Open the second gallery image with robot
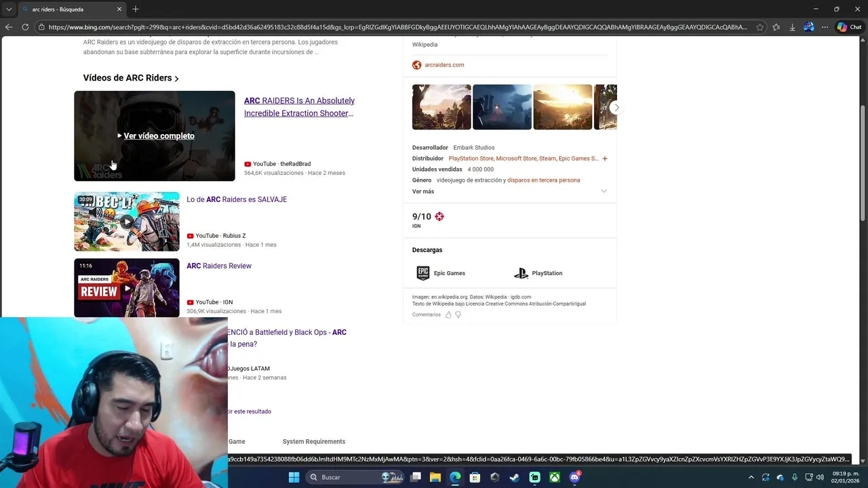The image size is (868, 488). (502, 107)
